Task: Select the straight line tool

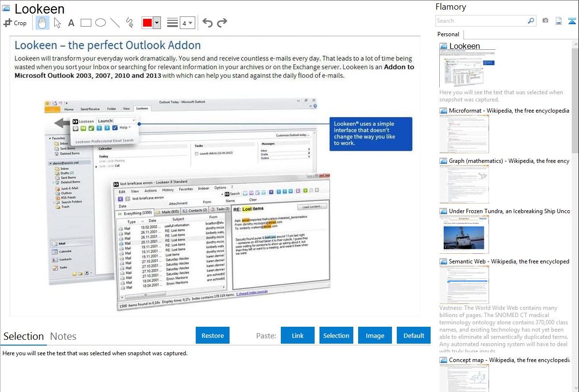Action: [x=115, y=23]
